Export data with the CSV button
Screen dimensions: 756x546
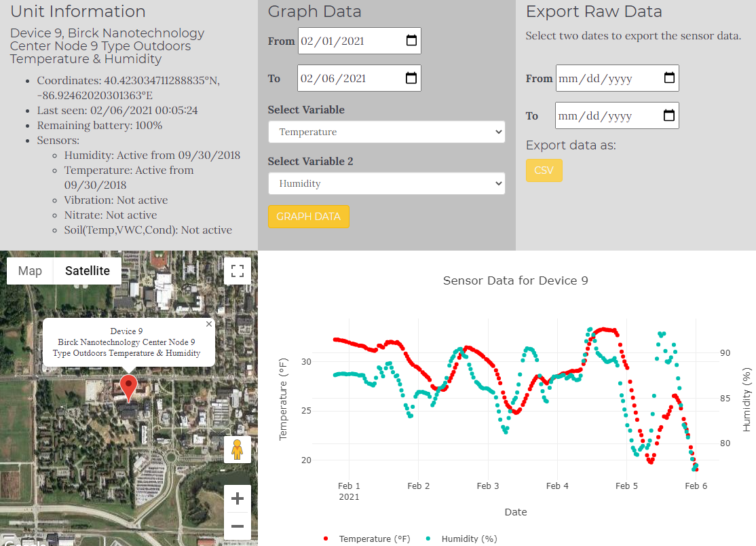[544, 170]
